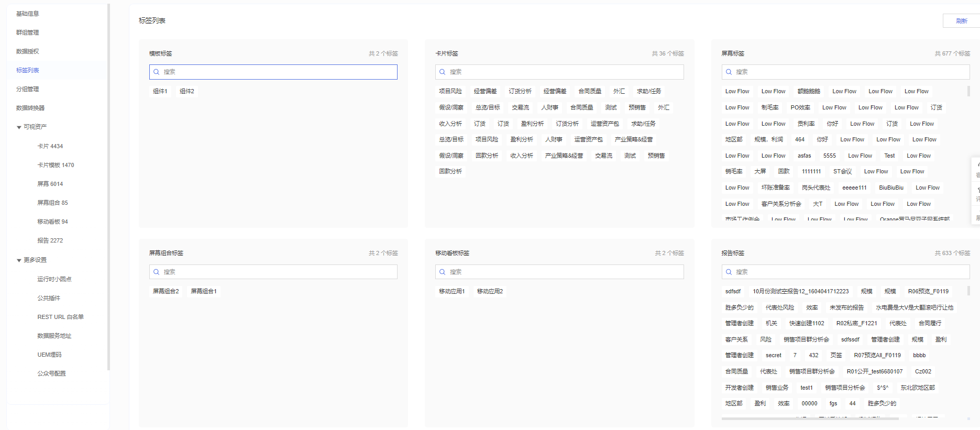Click the 组件2 template tag
980x430 pixels.
(187, 91)
